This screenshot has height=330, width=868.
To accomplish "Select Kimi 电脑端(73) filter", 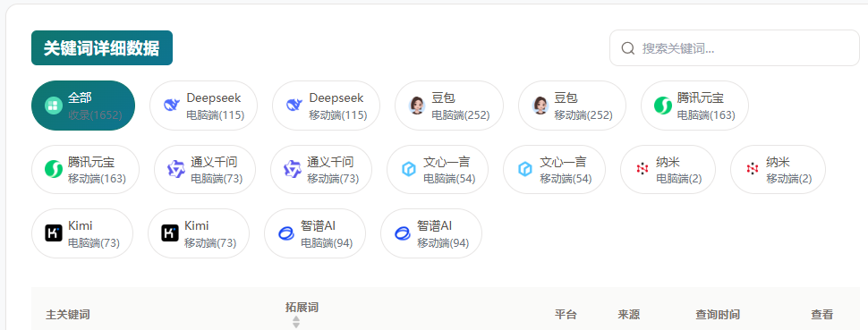I will pos(82,233).
